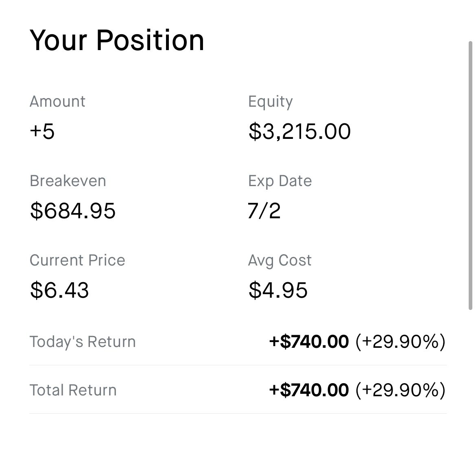This screenshot has height=450, width=476.
Task: Click the Your Position heading
Action: click(x=117, y=40)
